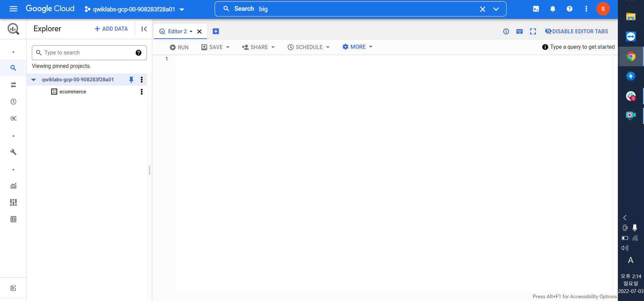Close the Editor 2 tab
This screenshot has width=644, height=301.
tap(199, 32)
